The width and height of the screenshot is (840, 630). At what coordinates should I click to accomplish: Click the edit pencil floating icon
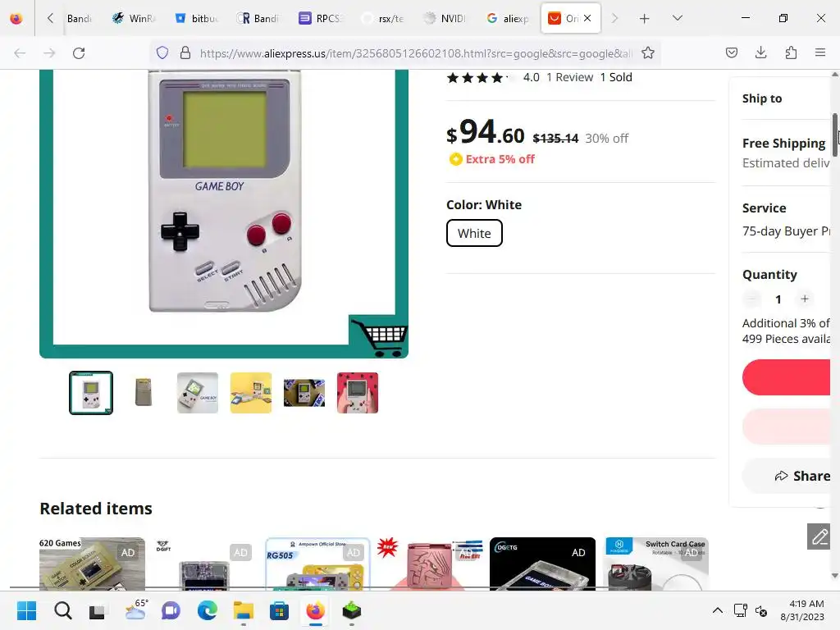[x=819, y=536]
